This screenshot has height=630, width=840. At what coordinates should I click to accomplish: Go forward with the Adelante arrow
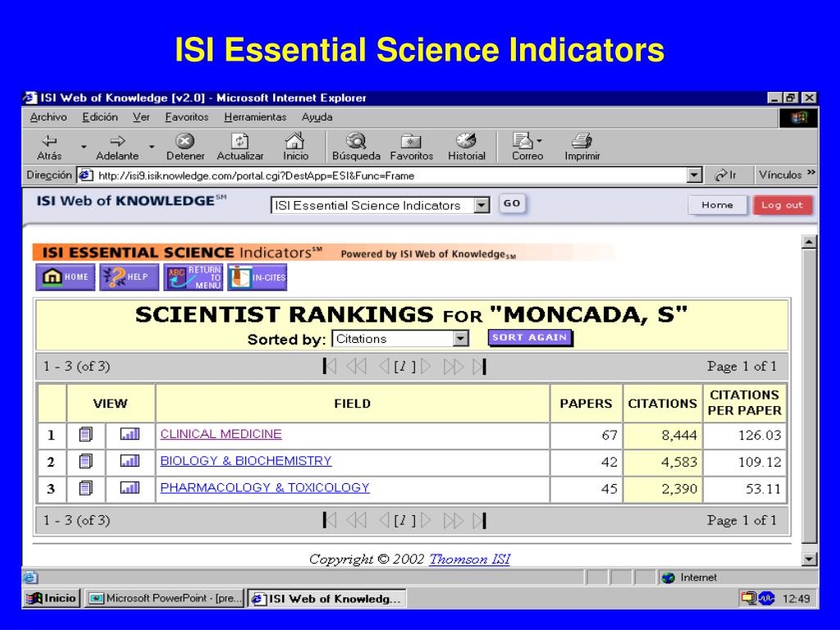pos(117,147)
